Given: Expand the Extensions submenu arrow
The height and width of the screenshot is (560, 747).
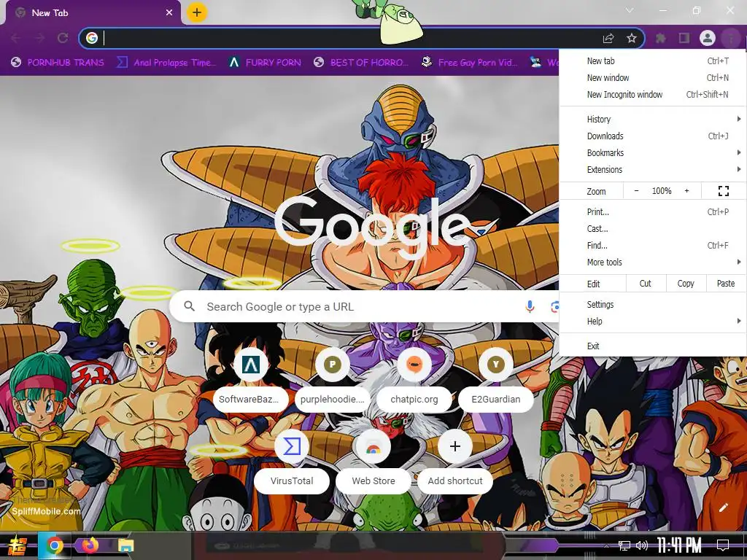Looking at the screenshot, I should [738, 169].
